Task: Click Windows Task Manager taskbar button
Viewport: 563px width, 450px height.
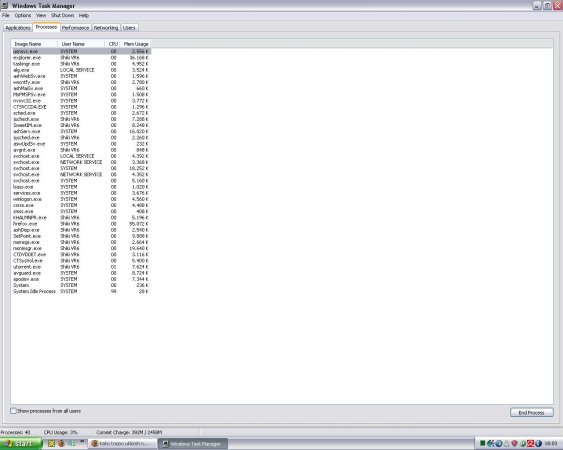Action: tap(193, 444)
